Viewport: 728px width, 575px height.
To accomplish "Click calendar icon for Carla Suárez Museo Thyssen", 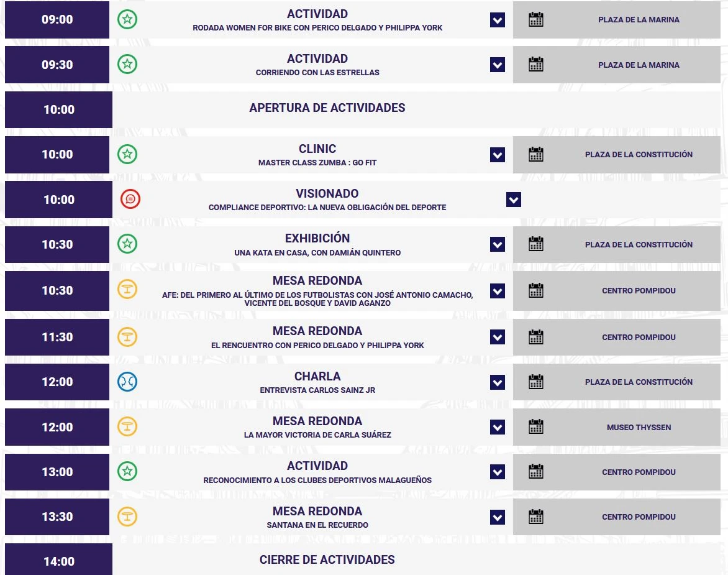I will coord(536,427).
